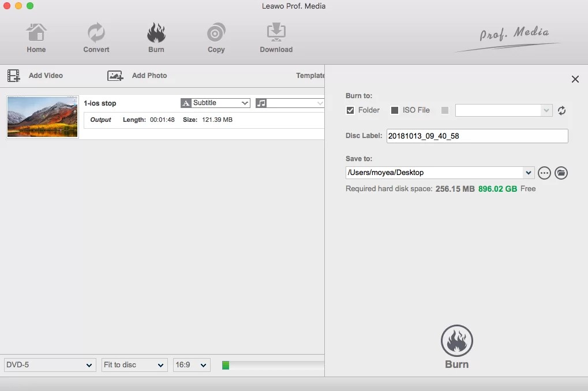Select the Home icon in the toolbar
The width and height of the screenshot is (588, 391).
click(36, 36)
